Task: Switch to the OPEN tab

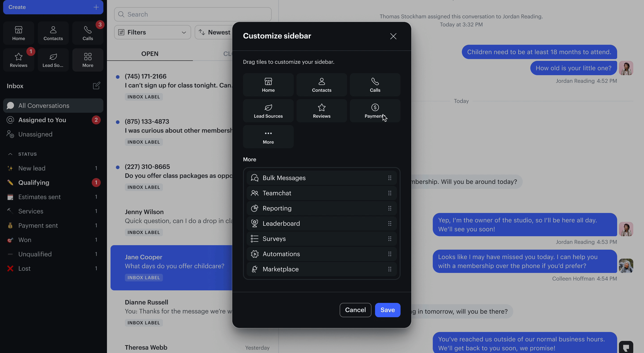Action: click(149, 53)
